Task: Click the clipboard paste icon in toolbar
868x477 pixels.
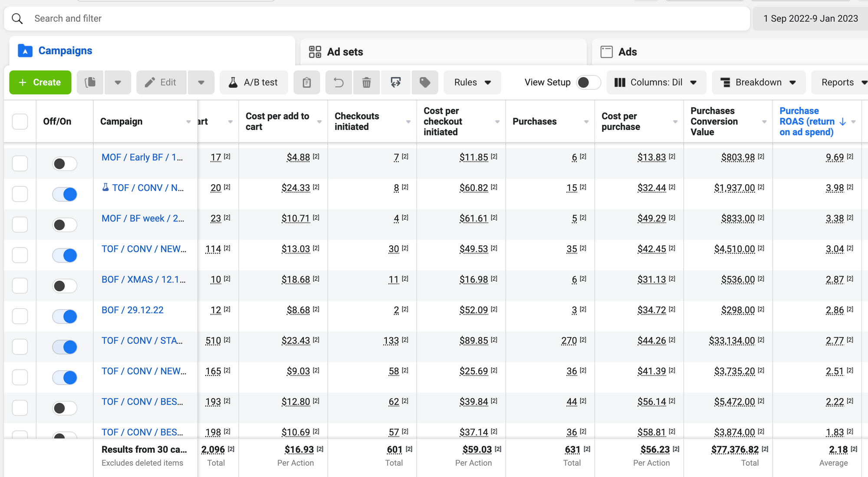Action: (307, 82)
